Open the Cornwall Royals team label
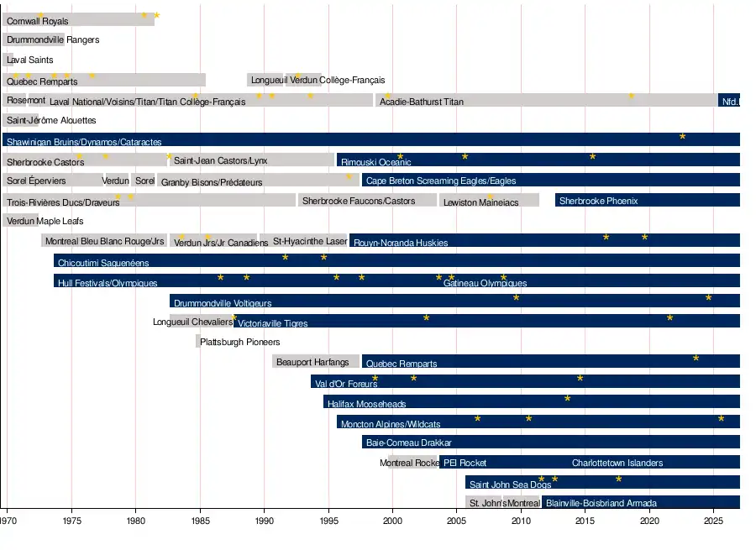 click(38, 21)
